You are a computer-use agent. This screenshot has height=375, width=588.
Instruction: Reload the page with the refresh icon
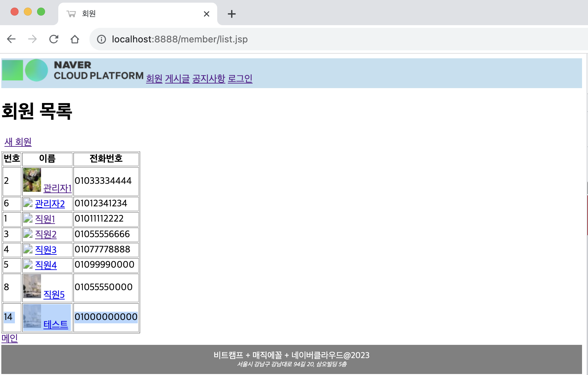[x=54, y=39]
